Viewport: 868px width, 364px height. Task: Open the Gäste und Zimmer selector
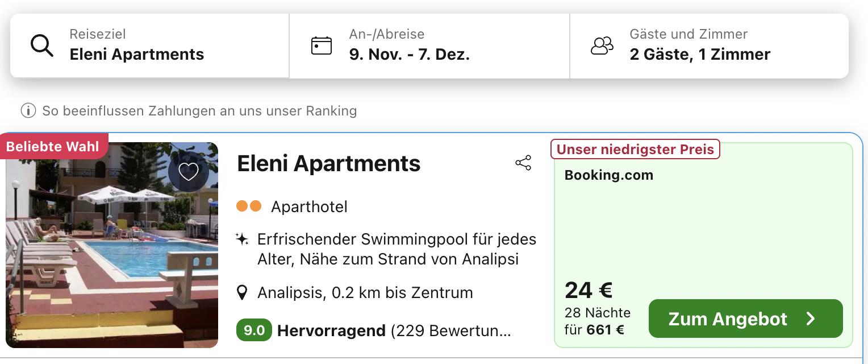pos(710,45)
